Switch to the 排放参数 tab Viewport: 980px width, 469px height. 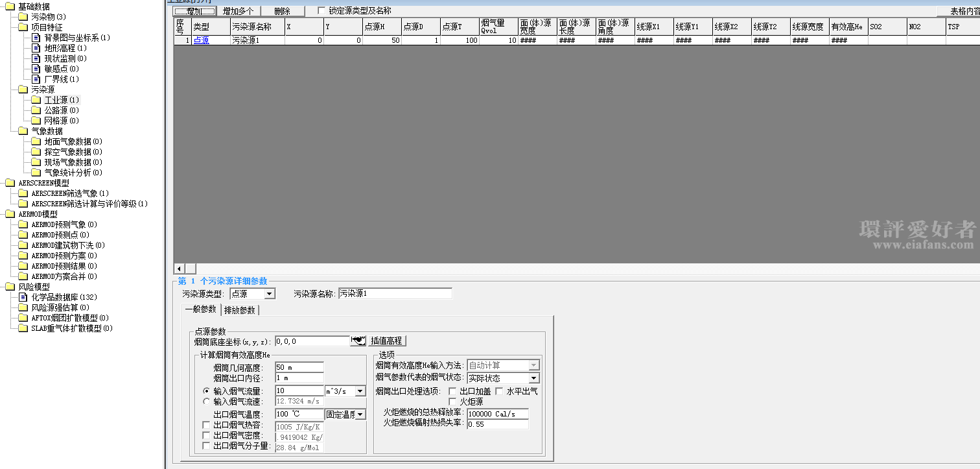tap(240, 310)
